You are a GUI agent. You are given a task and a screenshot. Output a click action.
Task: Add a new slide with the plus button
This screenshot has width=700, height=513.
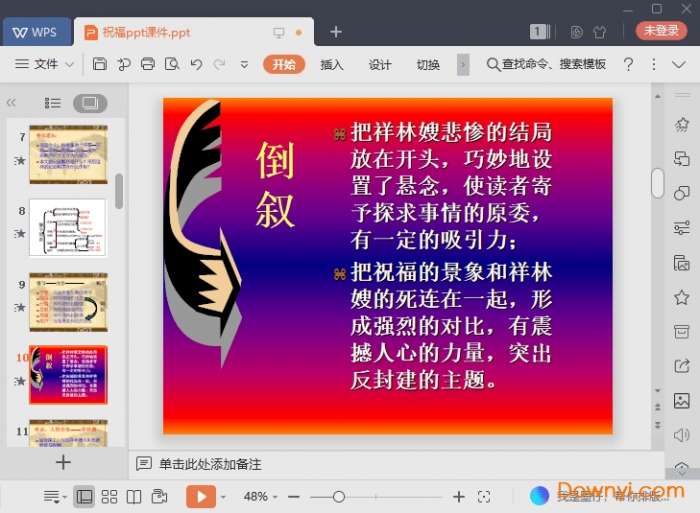63,462
